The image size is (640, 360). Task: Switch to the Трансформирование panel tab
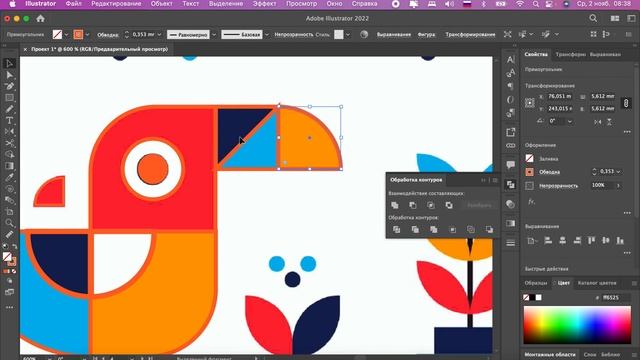pyautogui.click(x=571, y=54)
